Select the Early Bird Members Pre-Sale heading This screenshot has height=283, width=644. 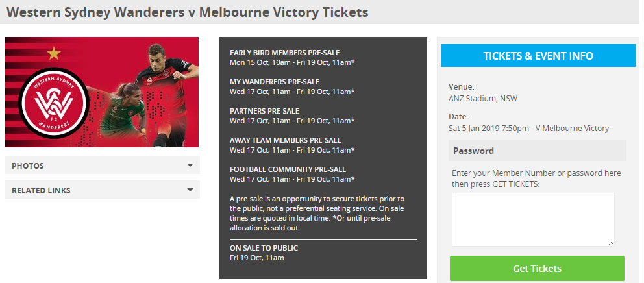[x=284, y=53]
